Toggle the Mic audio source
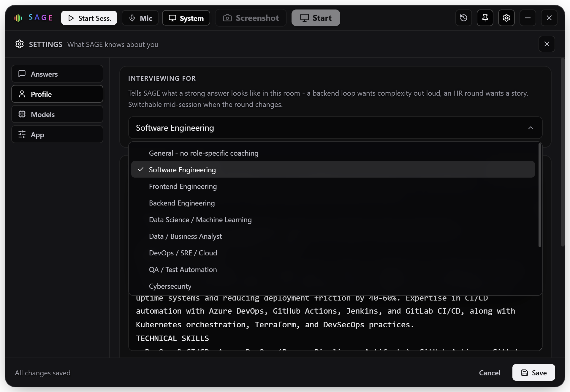 pyautogui.click(x=140, y=18)
